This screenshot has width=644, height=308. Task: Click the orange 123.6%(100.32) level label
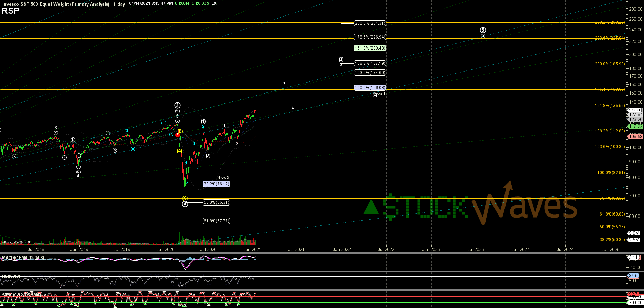(610, 147)
